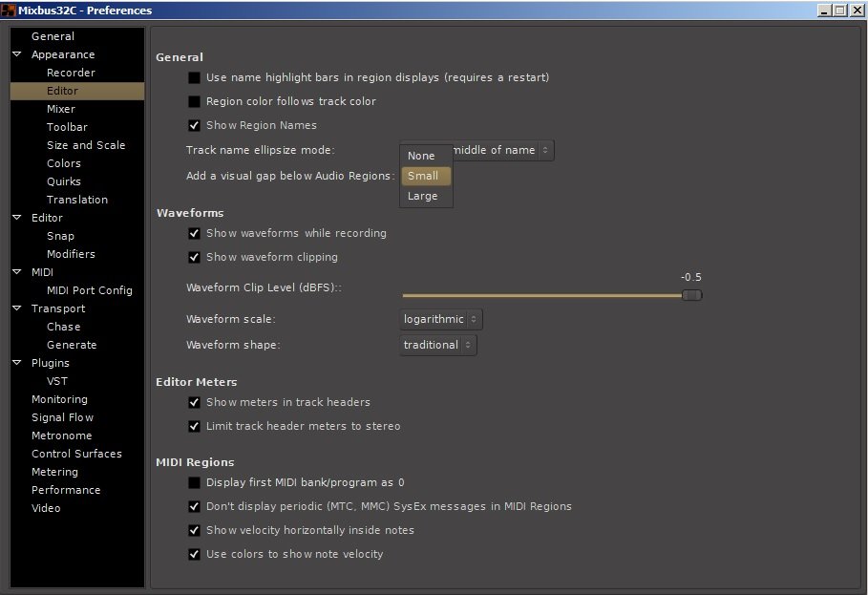Select the Appearance tree label
868x595 pixels.
[x=63, y=54]
